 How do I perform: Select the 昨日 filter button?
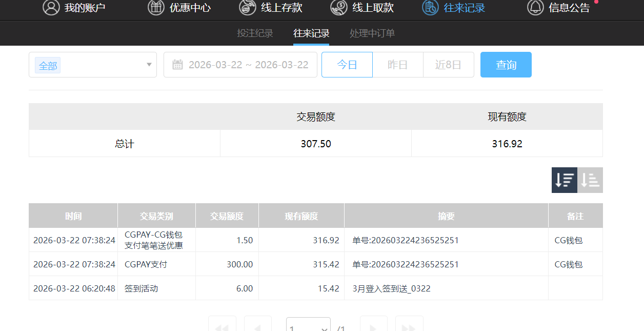click(x=397, y=64)
